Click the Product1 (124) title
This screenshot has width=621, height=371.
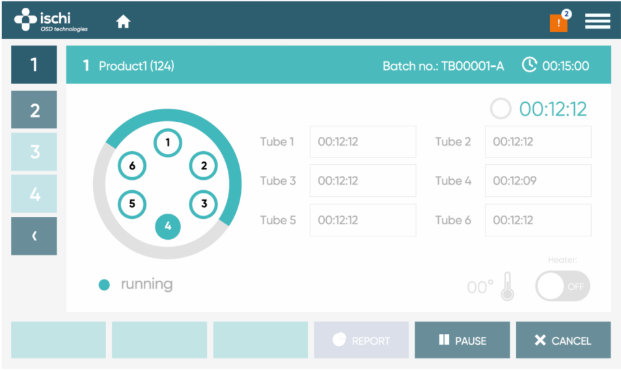[136, 66]
